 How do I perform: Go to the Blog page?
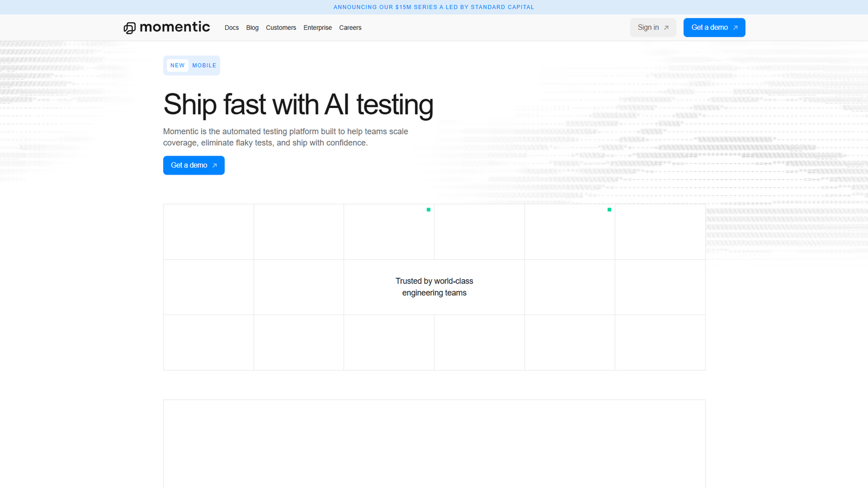tap(252, 28)
